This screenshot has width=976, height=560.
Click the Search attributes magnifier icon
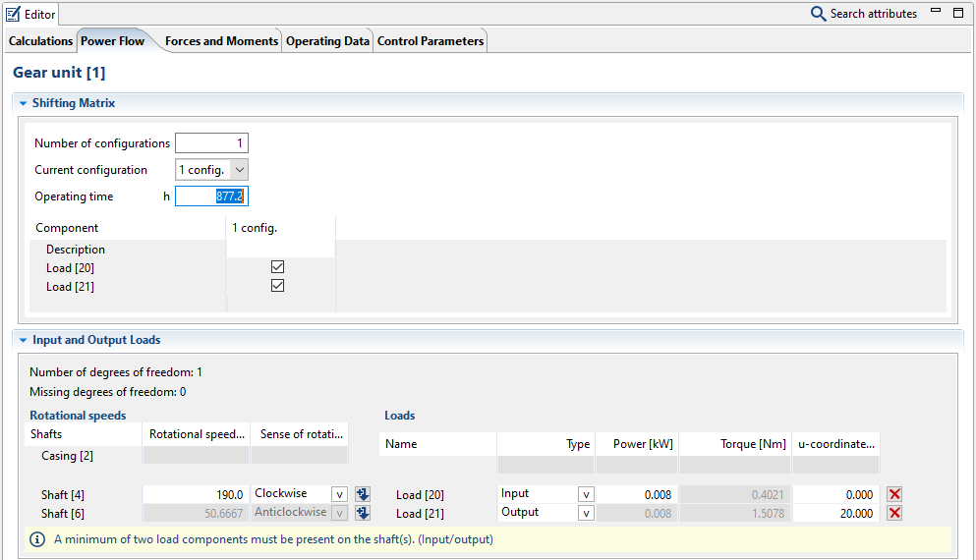tap(818, 14)
